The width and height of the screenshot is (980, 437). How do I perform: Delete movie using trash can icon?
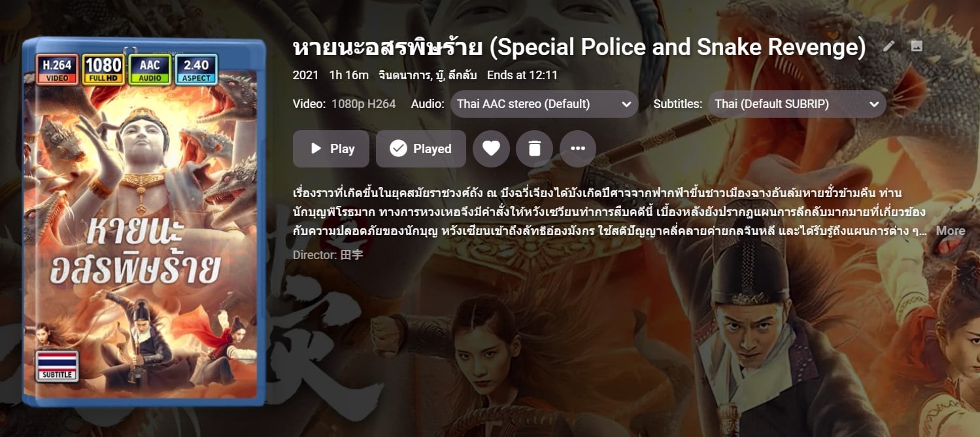tap(534, 149)
